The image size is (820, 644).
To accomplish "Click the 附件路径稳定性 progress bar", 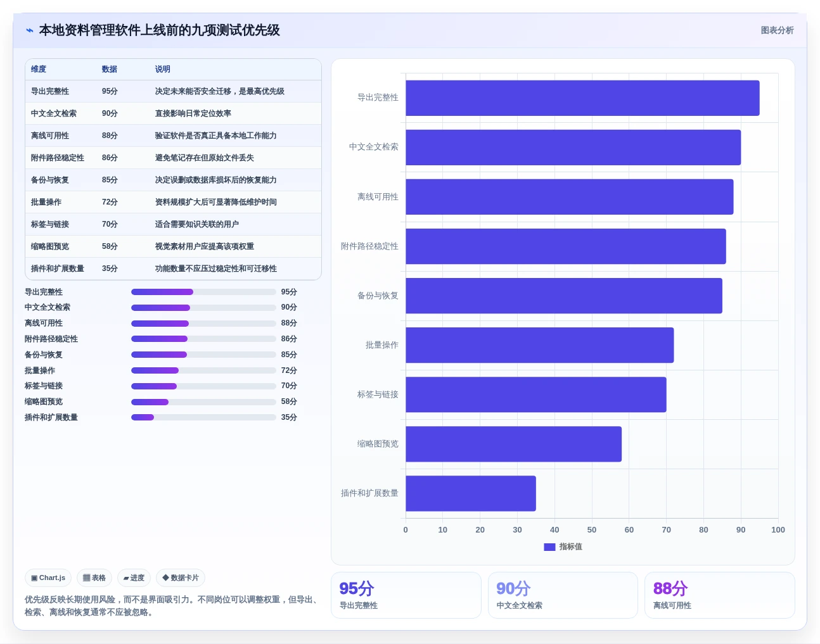I will [x=203, y=339].
